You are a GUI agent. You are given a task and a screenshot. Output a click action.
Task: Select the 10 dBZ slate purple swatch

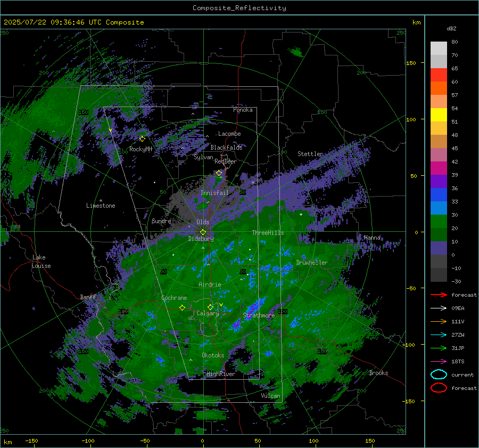click(439, 248)
